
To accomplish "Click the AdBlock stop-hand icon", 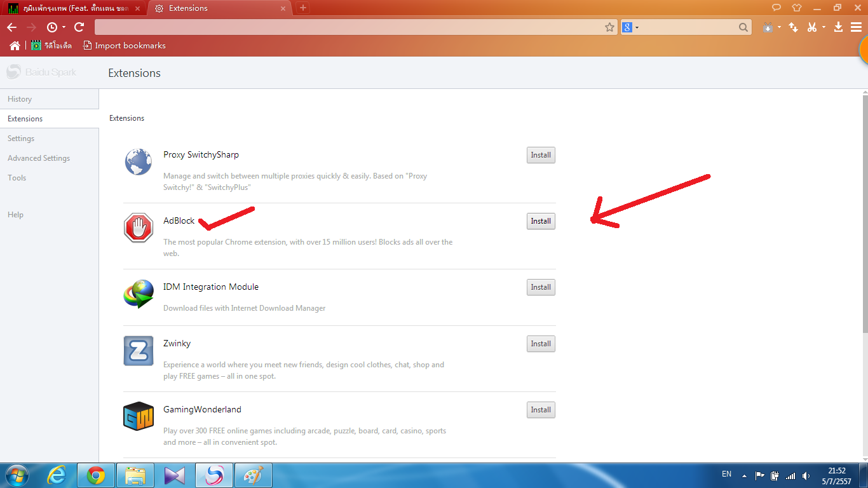I will (x=139, y=228).
